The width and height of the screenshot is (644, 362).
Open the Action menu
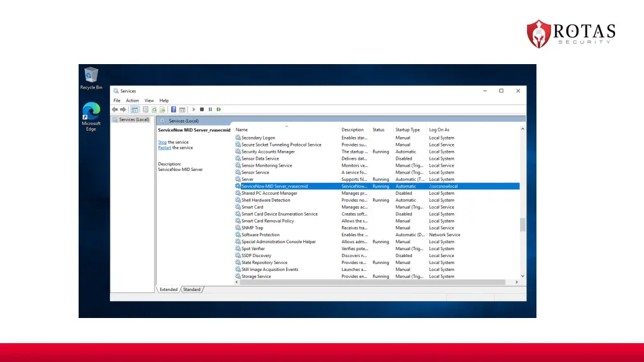pos(132,101)
